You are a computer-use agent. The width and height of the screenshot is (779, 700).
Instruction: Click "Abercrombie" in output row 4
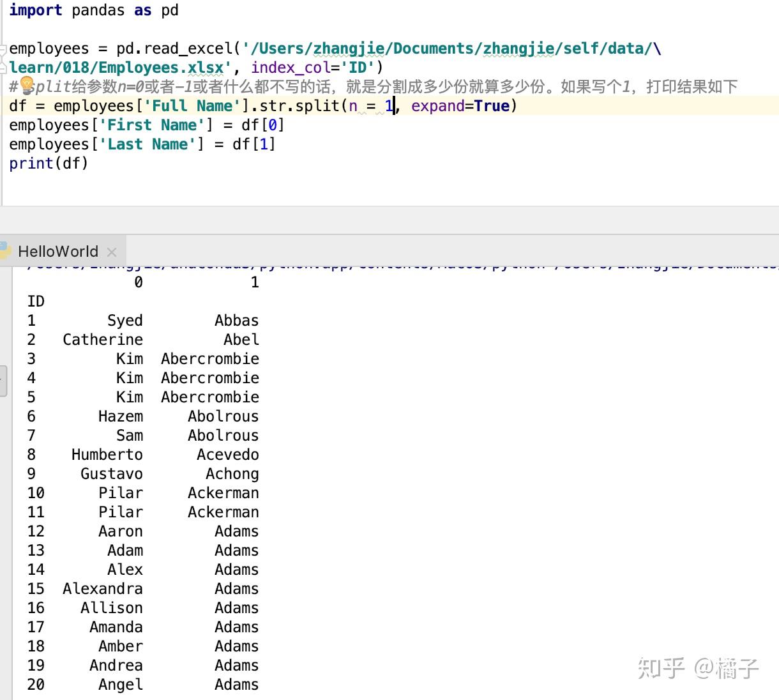point(210,378)
